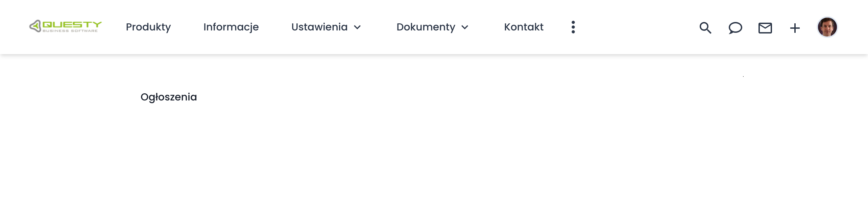The height and width of the screenshot is (207, 868).
Task: Open the Informacje menu item
Action: tap(231, 27)
